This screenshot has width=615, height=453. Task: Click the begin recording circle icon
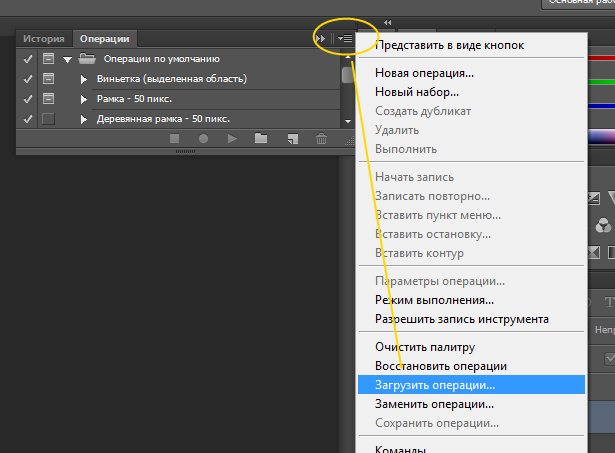click(x=203, y=138)
